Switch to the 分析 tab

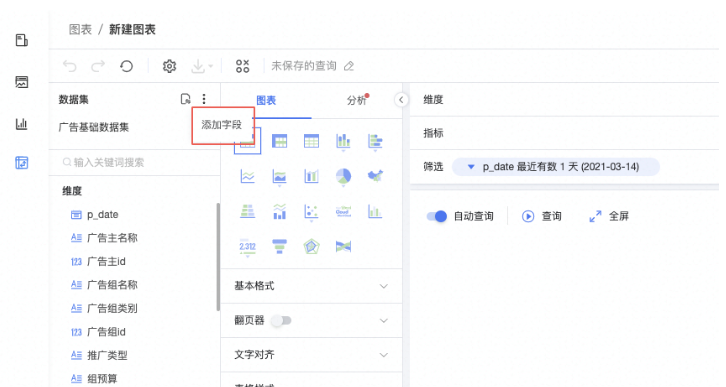(356, 100)
